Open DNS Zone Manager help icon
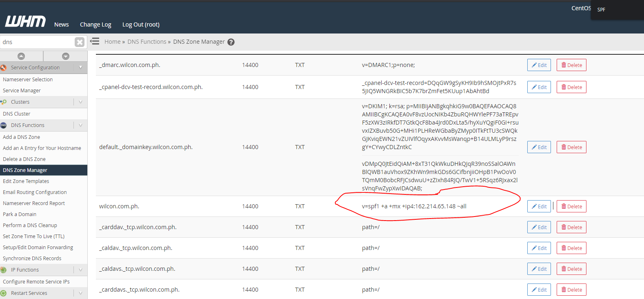This screenshot has width=644, height=299. click(x=231, y=42)
